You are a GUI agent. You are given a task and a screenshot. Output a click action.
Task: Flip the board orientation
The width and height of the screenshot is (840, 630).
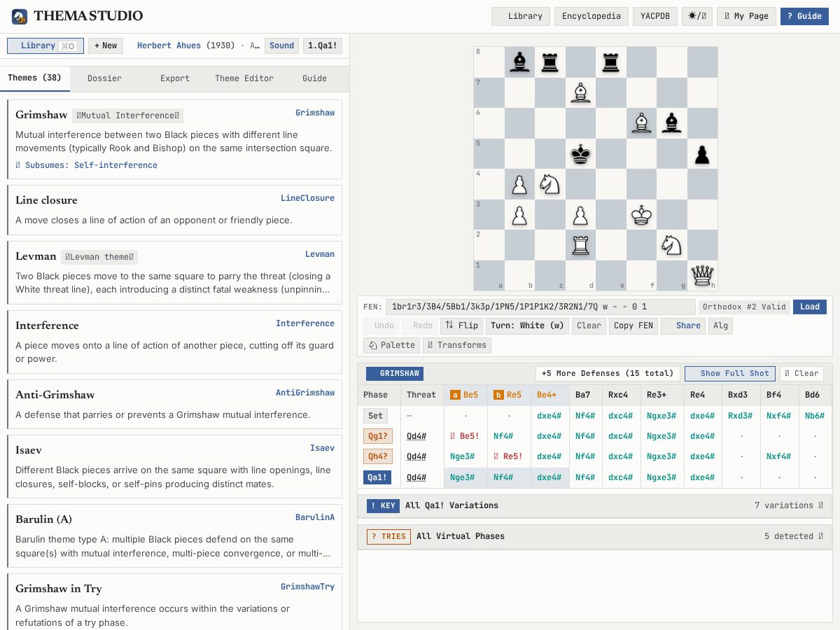pyautogui.click(x=461, y=325)
